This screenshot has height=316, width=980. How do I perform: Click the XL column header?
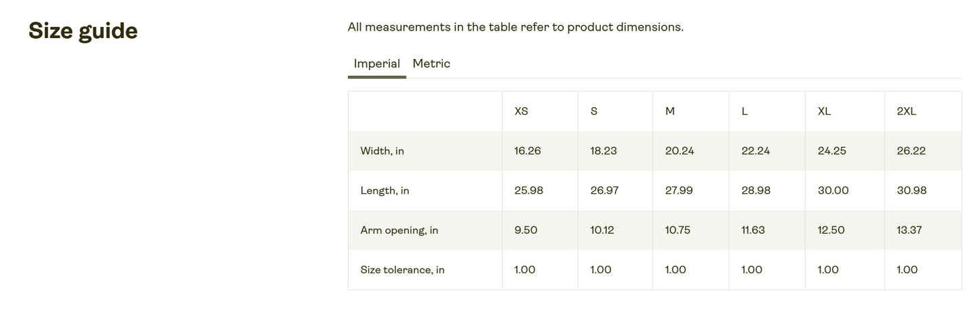tap(824, 111)
